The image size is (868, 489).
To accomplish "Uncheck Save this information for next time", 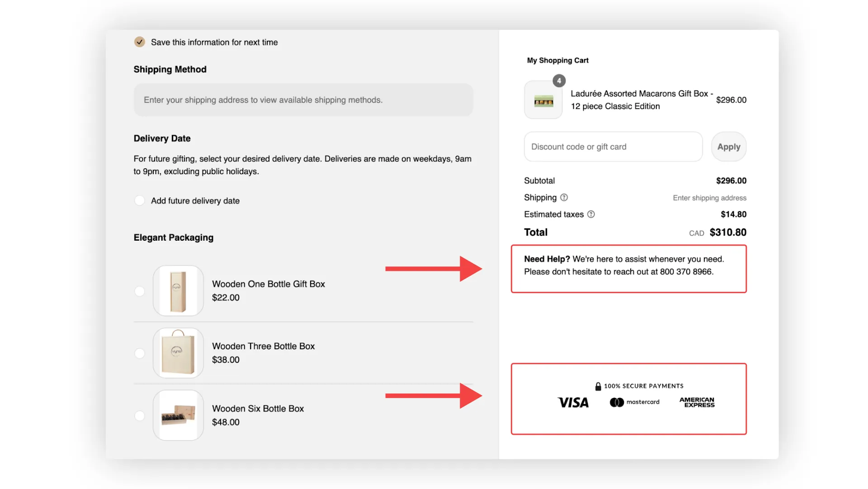I will (x=140, y=42).
